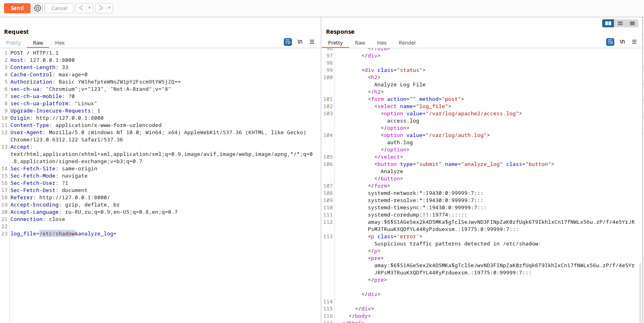This screenshot has height=323, width=644.
Task: Open the back history dropdown arrow
Action: pos(90,8)
